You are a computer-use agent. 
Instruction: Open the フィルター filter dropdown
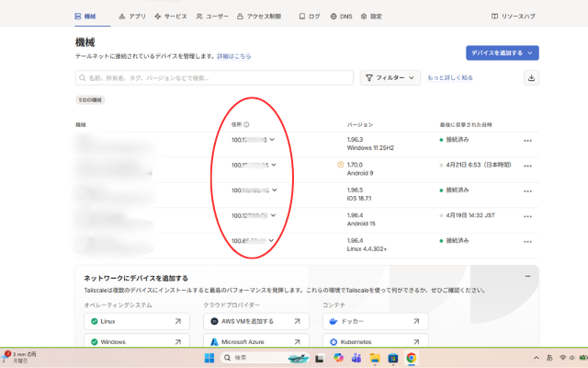(390, 78)
